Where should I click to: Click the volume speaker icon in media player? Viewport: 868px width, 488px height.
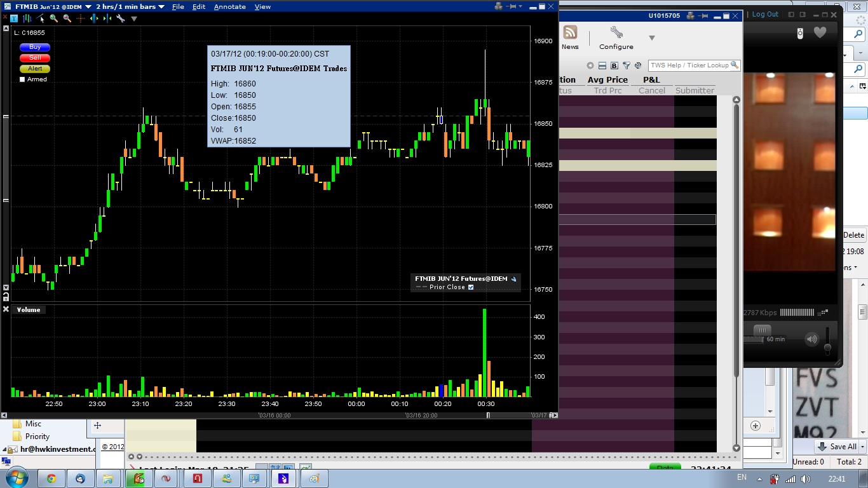(x=812, y=339)
